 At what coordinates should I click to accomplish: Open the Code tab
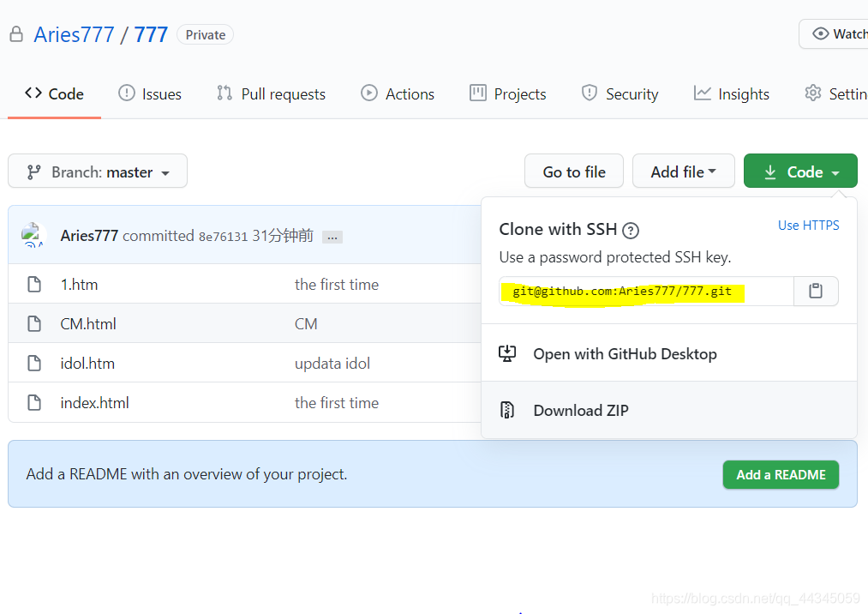[x=54, y=93]
